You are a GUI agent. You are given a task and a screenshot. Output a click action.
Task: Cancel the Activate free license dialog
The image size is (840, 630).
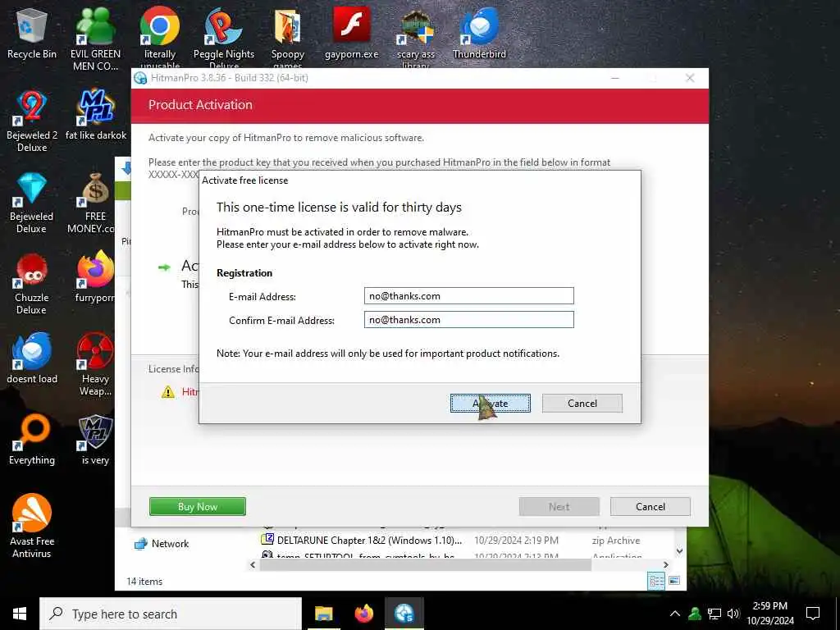coord(582,404)
